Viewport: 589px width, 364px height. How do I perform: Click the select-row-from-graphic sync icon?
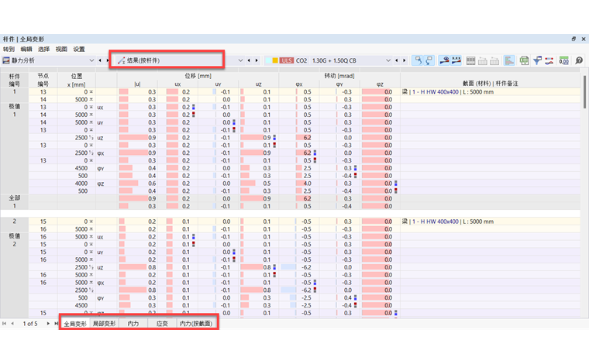[429, 60]
